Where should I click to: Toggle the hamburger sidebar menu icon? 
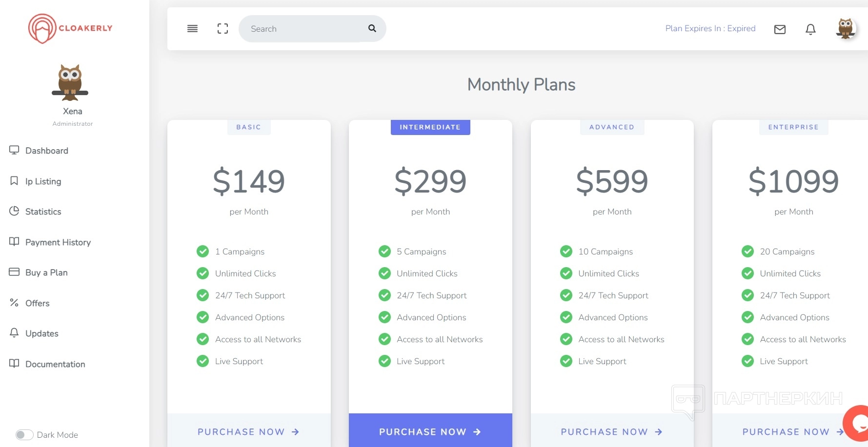192,29
